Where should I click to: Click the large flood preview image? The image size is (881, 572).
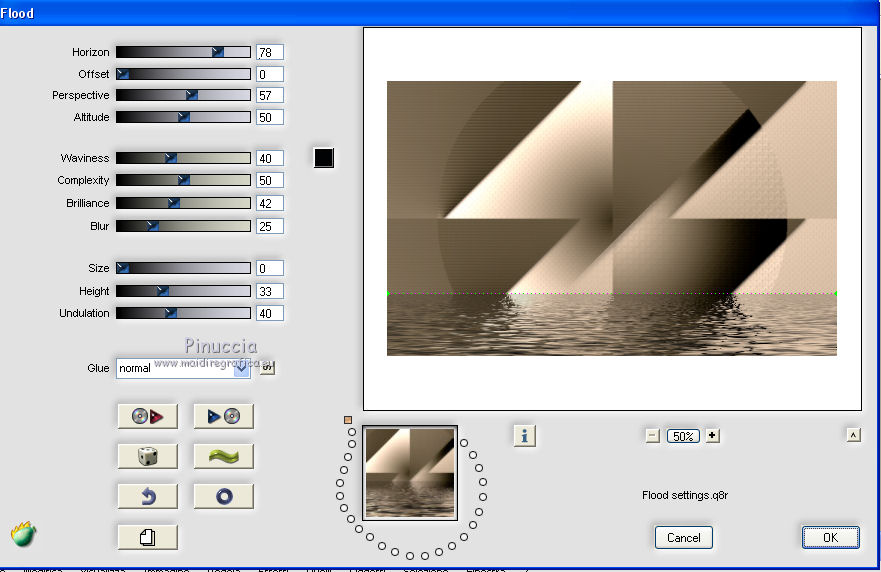tap(611, 219)
